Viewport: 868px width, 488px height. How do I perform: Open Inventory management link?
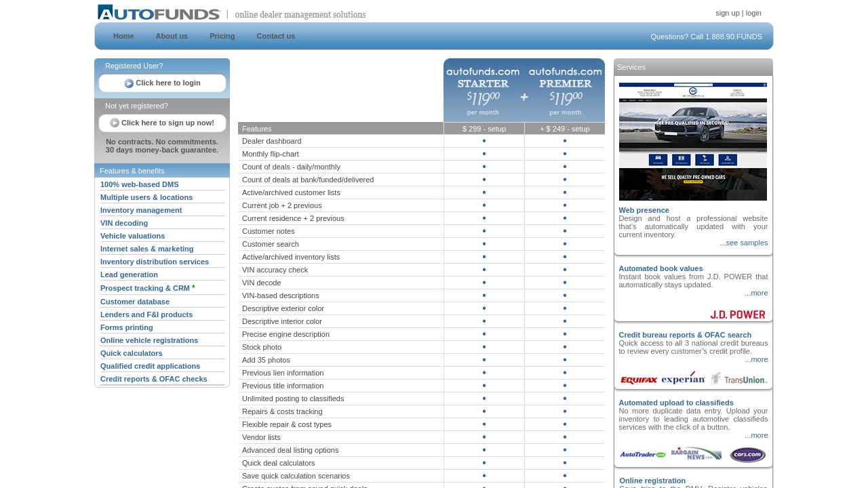pos(141,210)
